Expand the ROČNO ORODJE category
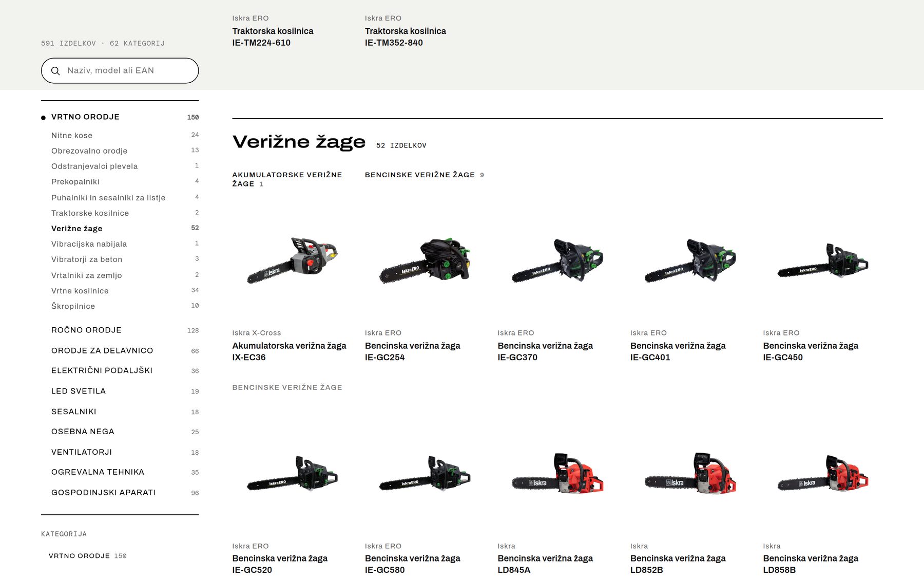This screenshot has width=924, height=578. click(125, 330)
